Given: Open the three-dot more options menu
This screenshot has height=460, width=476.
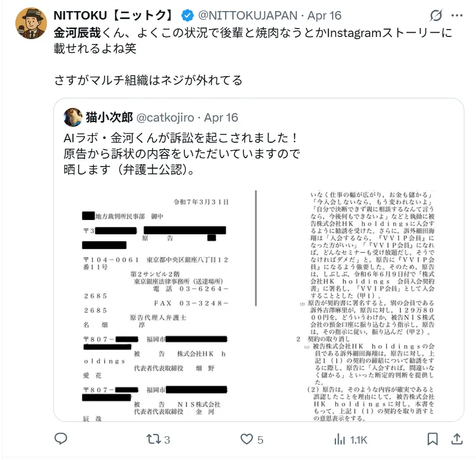Looking at the screenshot, I should [457, 15].
